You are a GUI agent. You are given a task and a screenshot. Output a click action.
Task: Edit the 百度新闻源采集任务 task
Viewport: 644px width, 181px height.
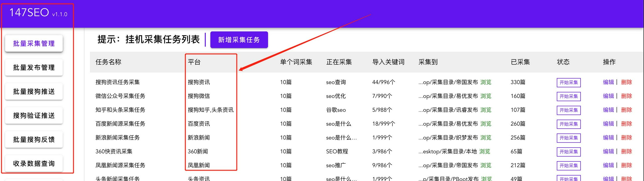pos(608,124)
